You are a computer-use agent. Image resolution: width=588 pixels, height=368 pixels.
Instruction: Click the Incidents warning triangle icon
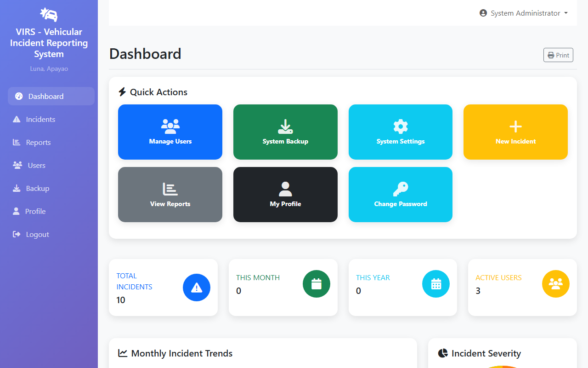(x=17, y=119)
